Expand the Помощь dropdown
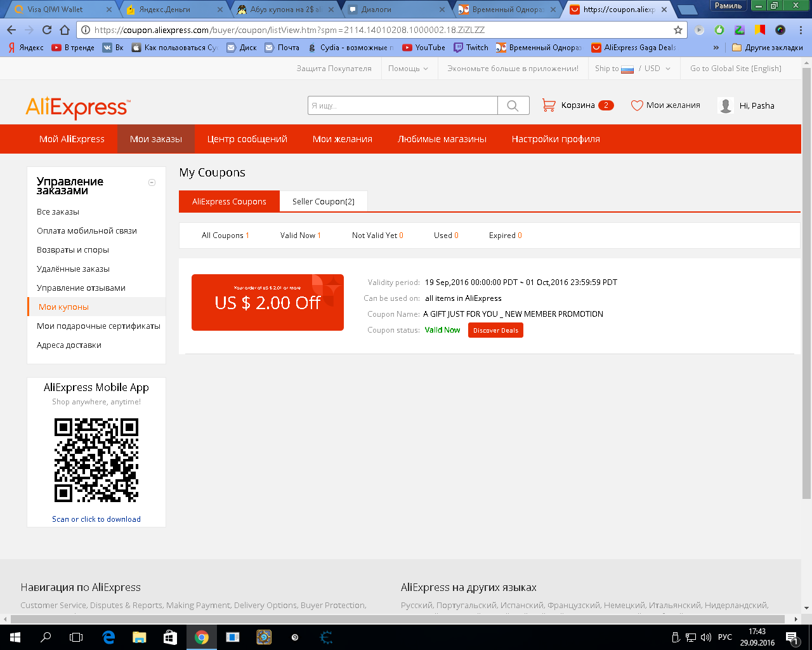 coord(409,69)
